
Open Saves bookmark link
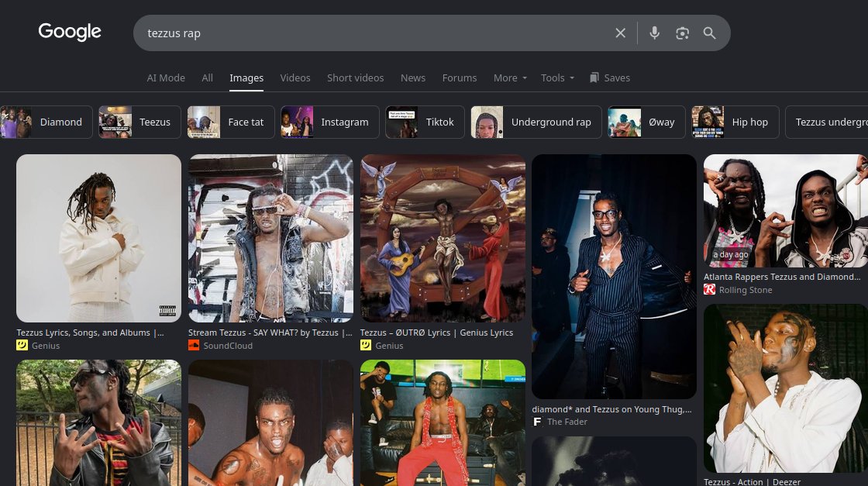(610, 78)
